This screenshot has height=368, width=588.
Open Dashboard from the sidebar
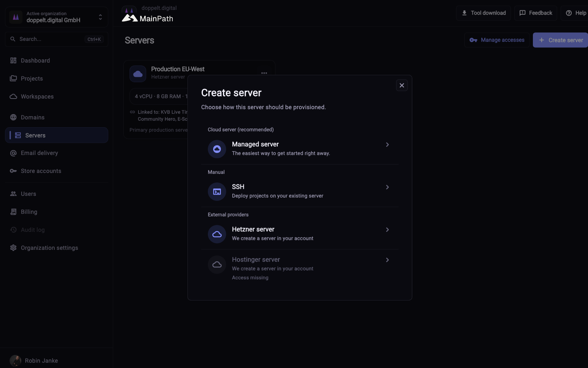pyautogui.click(x=56, y=61)
